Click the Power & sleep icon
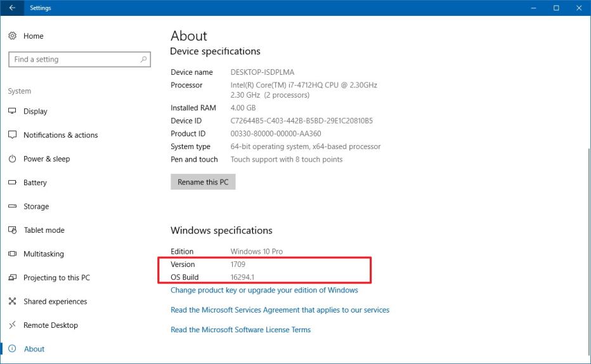 (12, 159)
